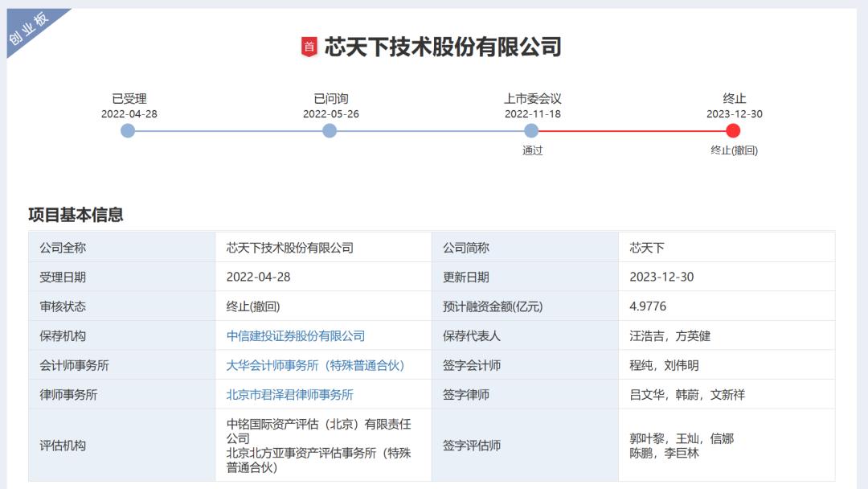Screen dimensions: 868x489
Task: Click the company title 芯天下技术股份有限公司
Action: pos(442,45)
